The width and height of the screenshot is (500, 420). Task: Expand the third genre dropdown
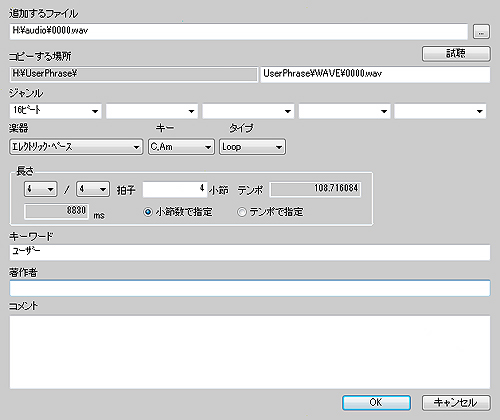[248, 111]
